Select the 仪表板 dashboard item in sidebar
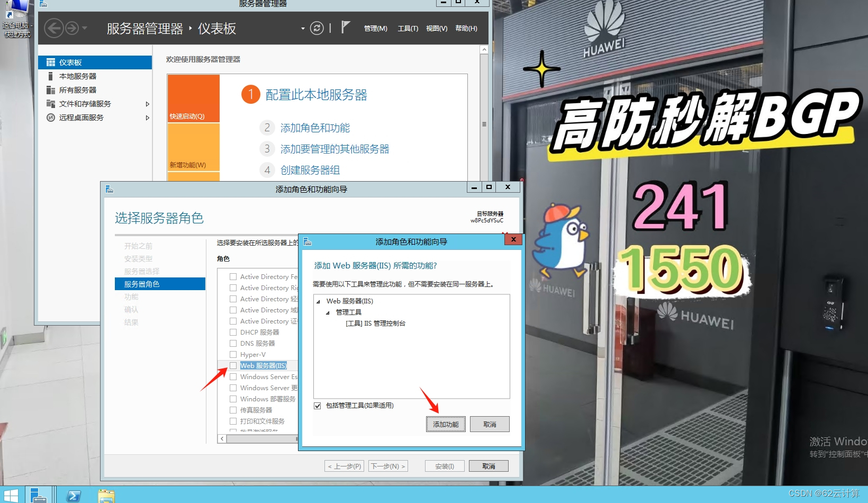868x503 pixels. (x=95, y=62)
